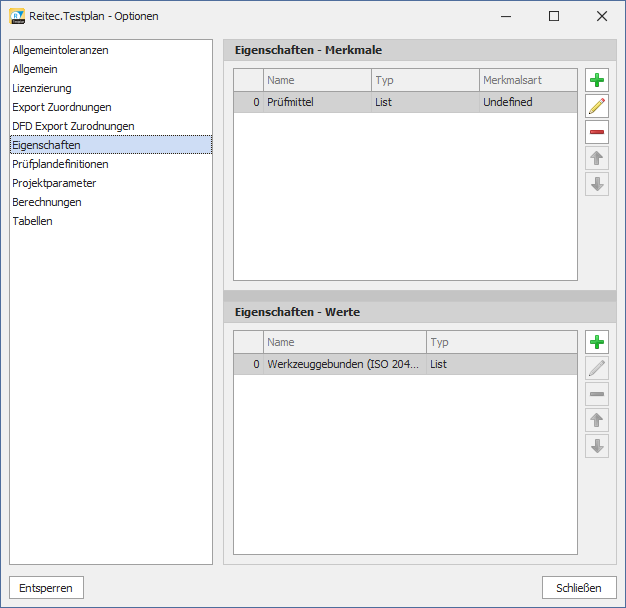Move Merkmale entry down with arrow
This screenshot has width=626, height=608.
(x=597, y=184)
